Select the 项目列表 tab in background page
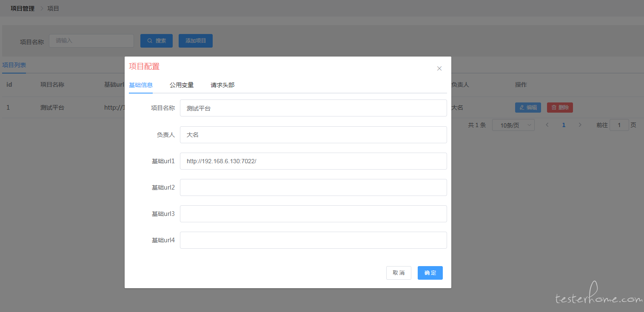Viewport: 644px width, 312px height. [x=14, y=65]
